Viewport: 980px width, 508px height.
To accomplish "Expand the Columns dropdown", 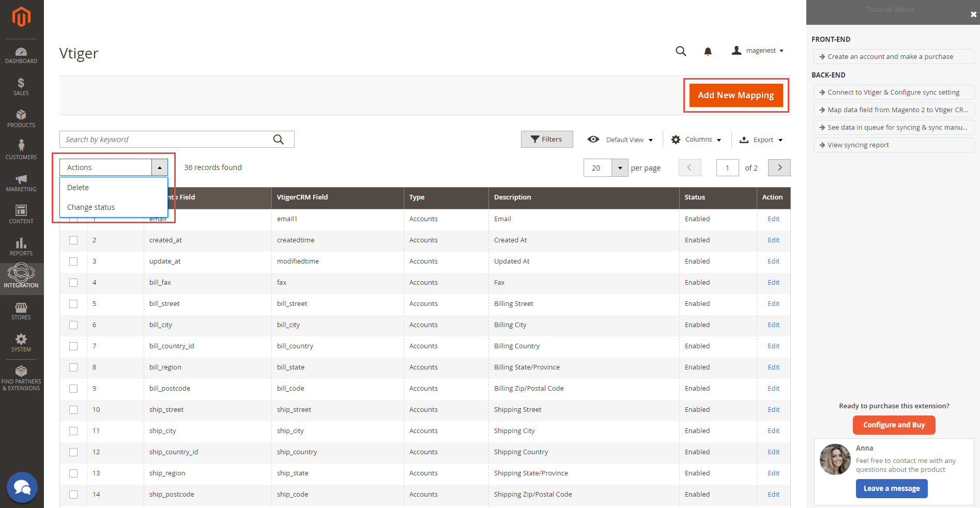I will click(x=696, y=140).
